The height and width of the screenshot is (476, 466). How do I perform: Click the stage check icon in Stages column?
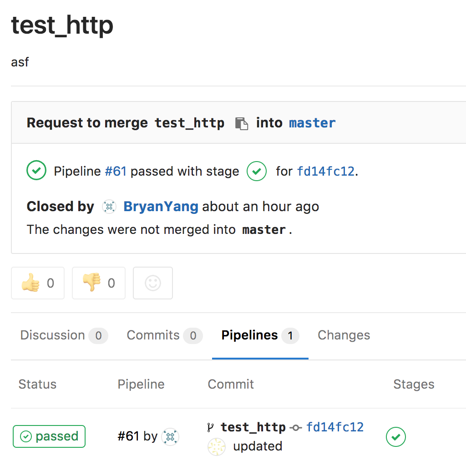(396, 437)
